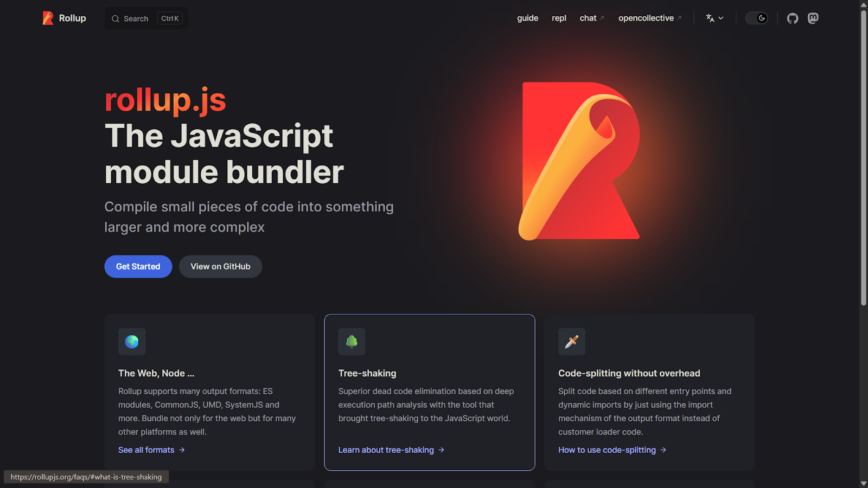Click the 'The Web, Node ...' card heading
The width and height of the screenshot is (868, 488).
156,374
